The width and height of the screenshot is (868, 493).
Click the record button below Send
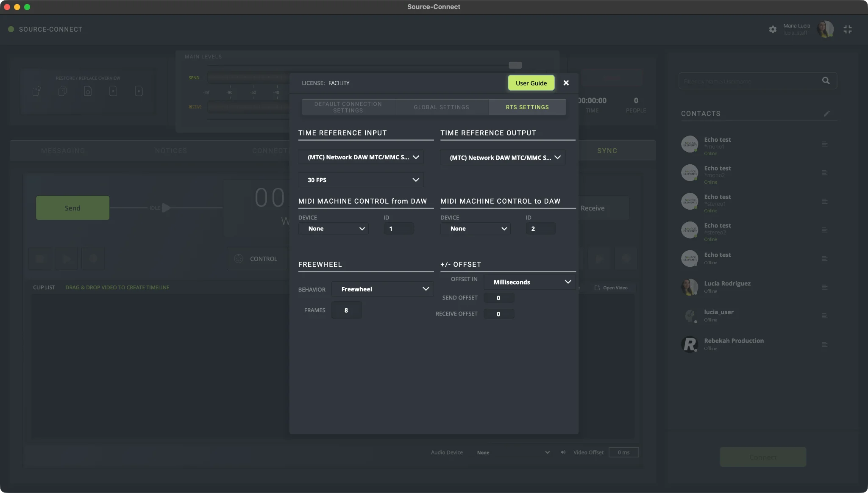coord(93,259)
